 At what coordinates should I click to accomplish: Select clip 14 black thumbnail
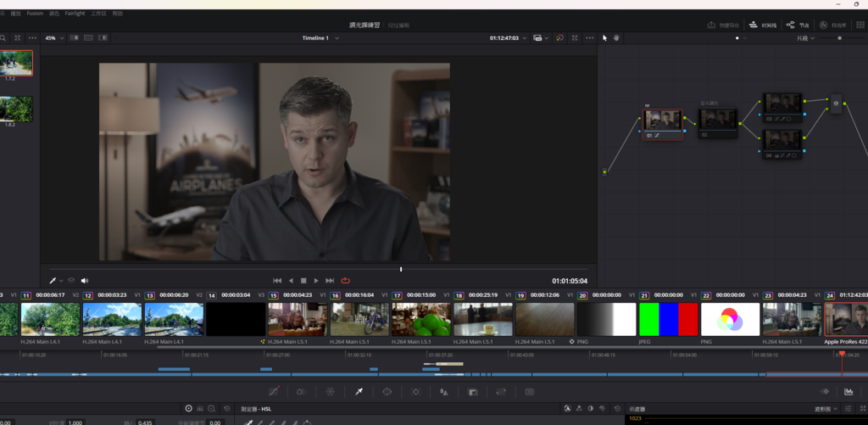(x=236, y=319)
